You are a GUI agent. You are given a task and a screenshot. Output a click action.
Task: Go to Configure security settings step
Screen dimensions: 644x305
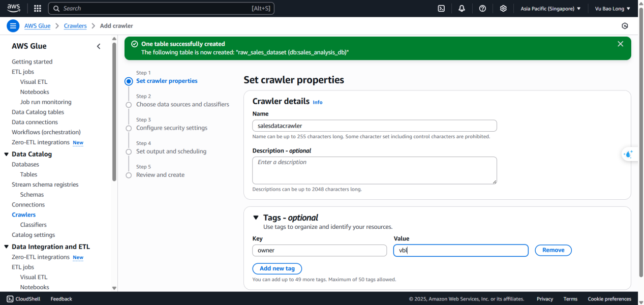pos(172,128)
